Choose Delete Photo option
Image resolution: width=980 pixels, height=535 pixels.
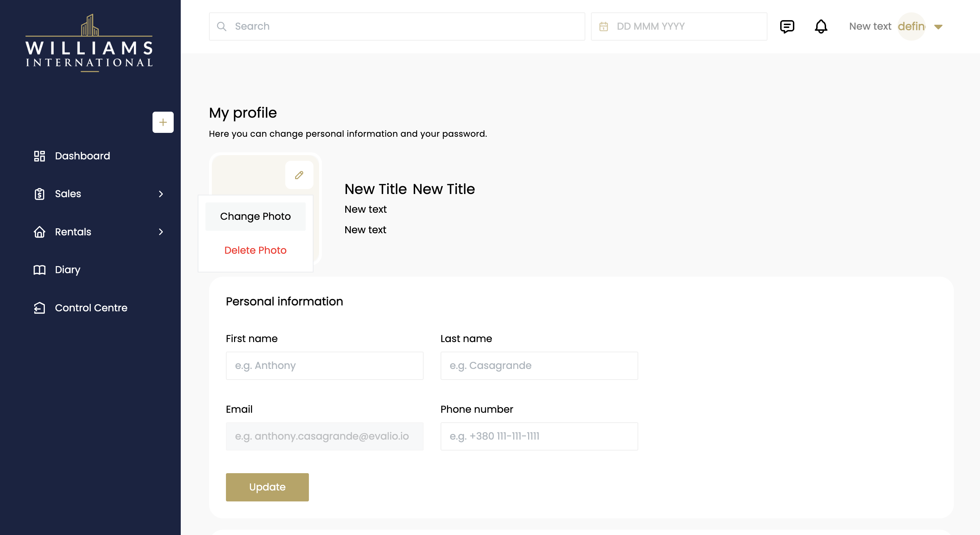tap(255, 250)
